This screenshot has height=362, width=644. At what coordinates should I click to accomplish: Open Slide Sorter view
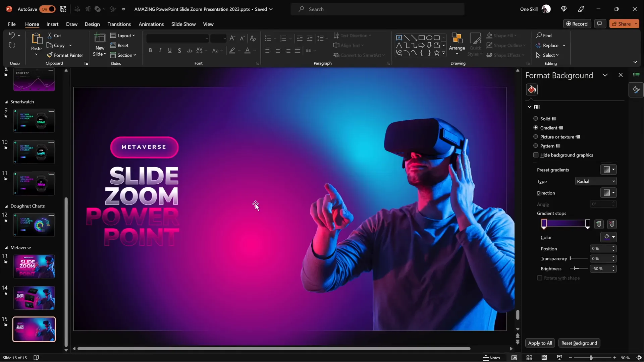pyautogui.click(x=529, y=358)
